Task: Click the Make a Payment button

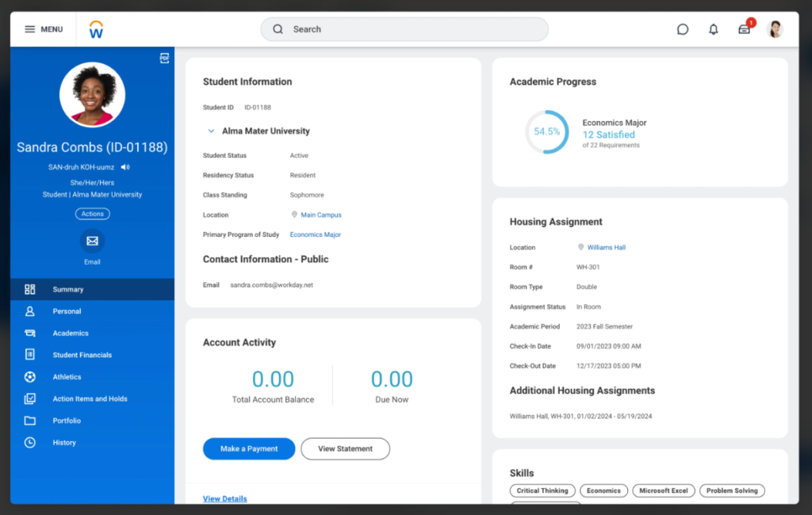Action: [x=249, y=448]
